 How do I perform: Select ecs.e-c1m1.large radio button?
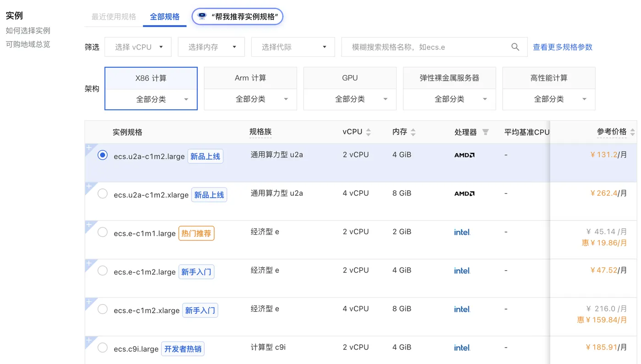[x=103, y=232]
